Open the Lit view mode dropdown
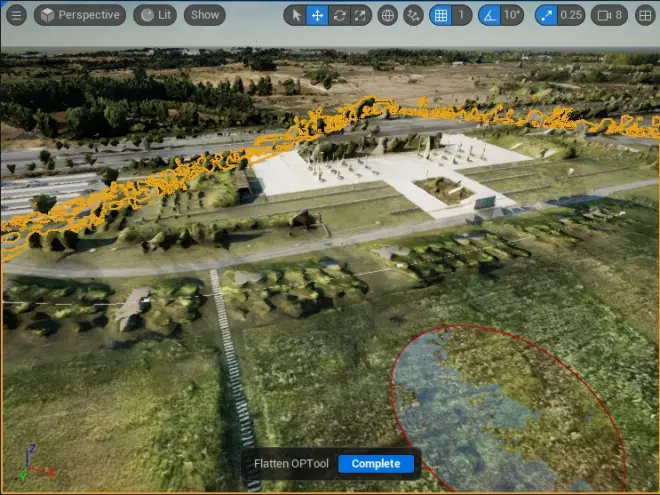 (155, 15)
